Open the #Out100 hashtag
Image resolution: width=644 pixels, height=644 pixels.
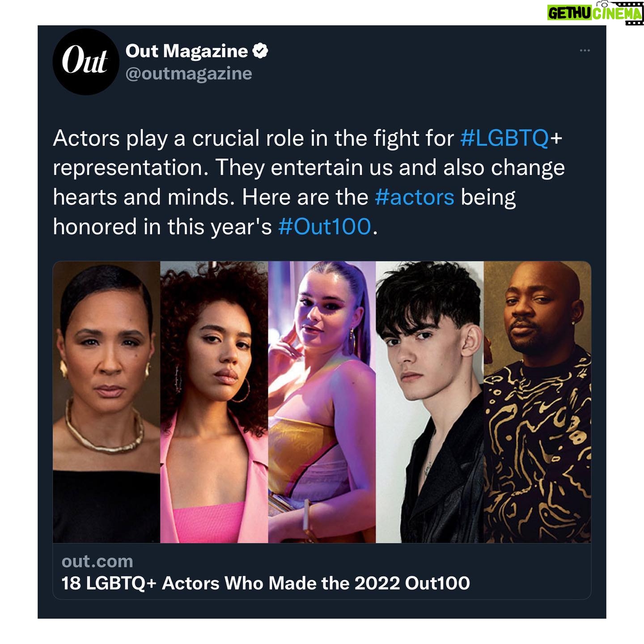[325, 227]
